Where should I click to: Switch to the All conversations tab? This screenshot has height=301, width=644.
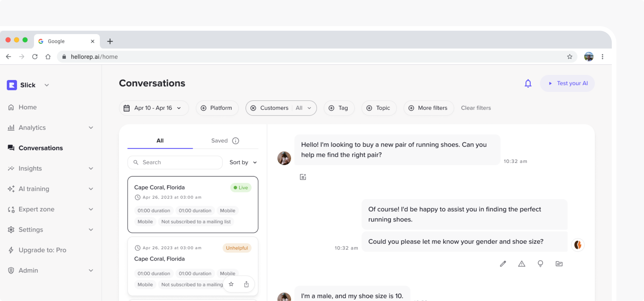pos(160,141)
